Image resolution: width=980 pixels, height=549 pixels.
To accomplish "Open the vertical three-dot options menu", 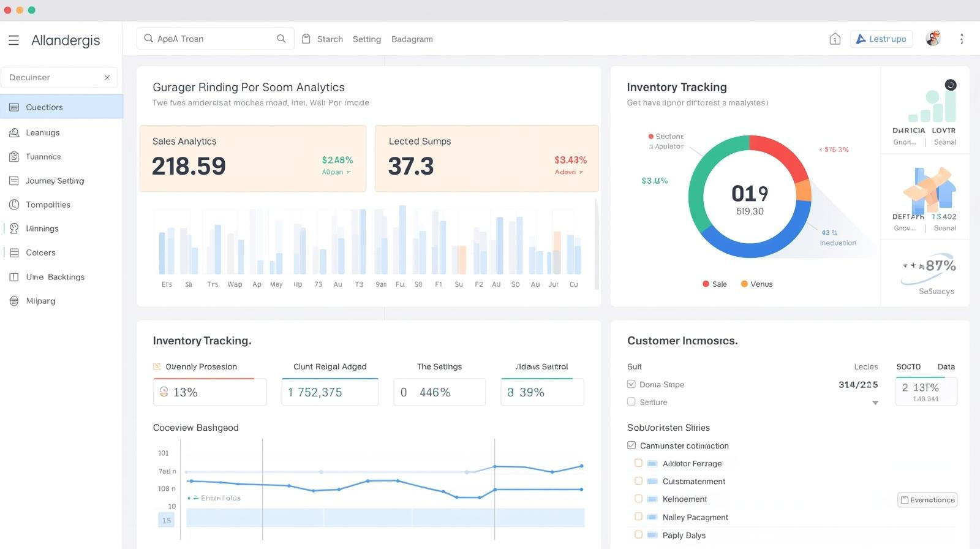I will tap(962, 39).
